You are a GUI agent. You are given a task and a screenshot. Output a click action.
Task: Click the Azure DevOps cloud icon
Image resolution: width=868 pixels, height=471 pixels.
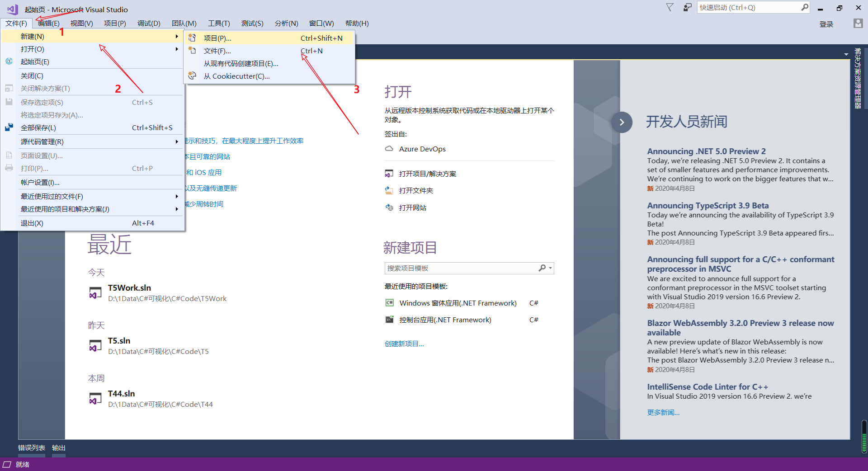click(x=389, y=149)
